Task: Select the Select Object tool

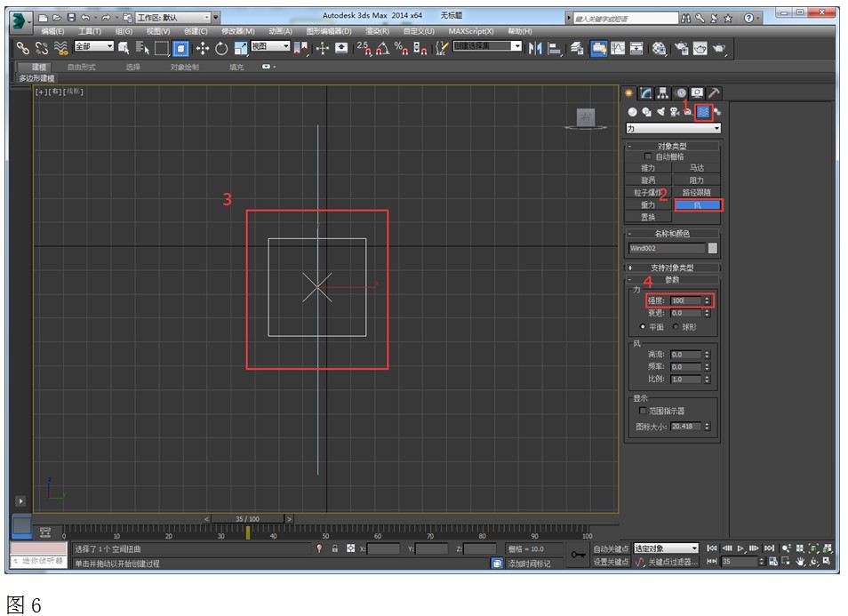Action: click(124, 48)
